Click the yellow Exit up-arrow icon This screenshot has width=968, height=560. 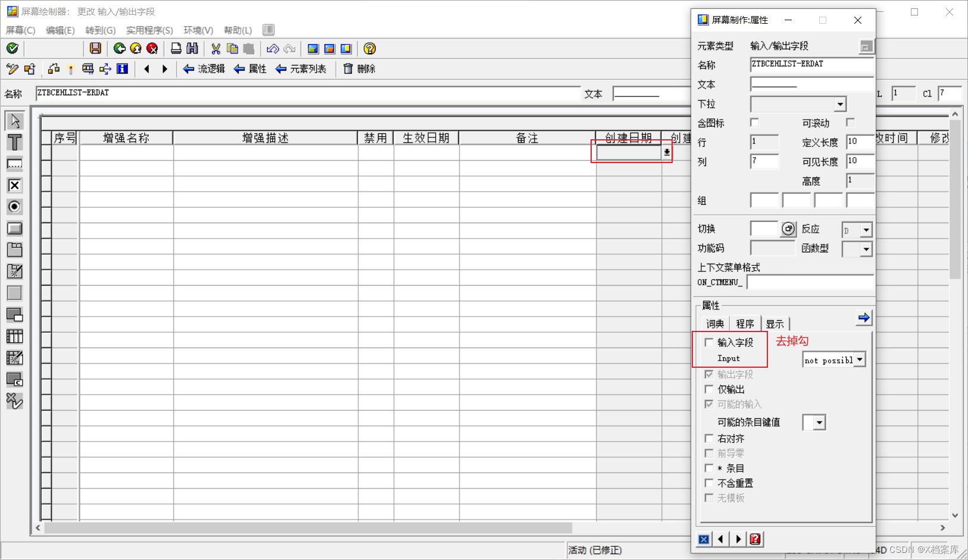pyautogui.click(x=136, y=49)
